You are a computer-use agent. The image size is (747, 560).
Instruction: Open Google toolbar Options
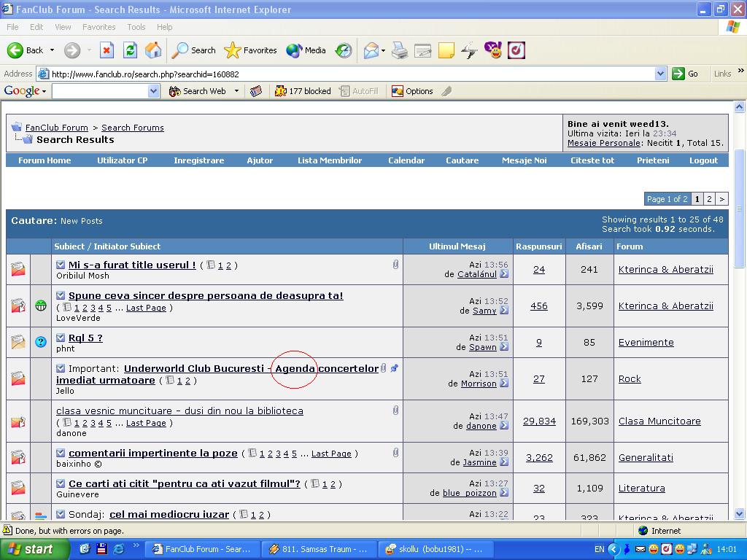point(412,91)
